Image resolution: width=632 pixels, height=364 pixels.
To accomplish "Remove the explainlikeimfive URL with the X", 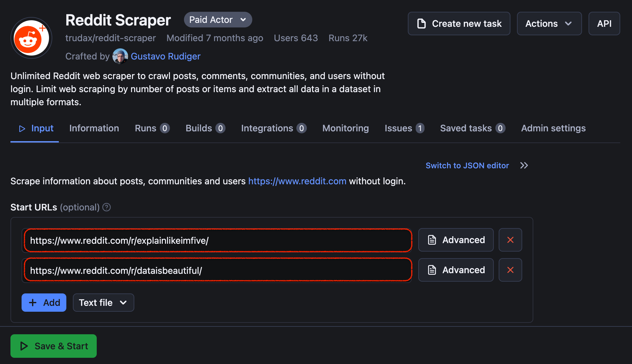I will tap(510, 240).
